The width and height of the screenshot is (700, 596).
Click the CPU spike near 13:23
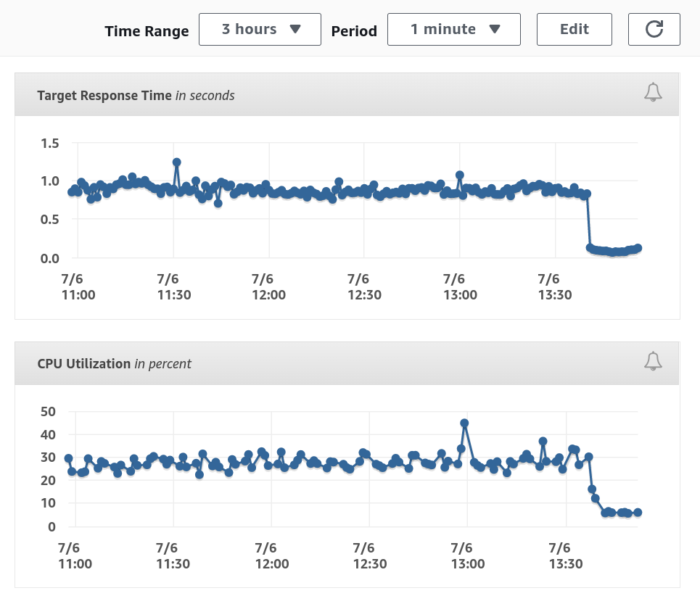[x=543, y=441]
